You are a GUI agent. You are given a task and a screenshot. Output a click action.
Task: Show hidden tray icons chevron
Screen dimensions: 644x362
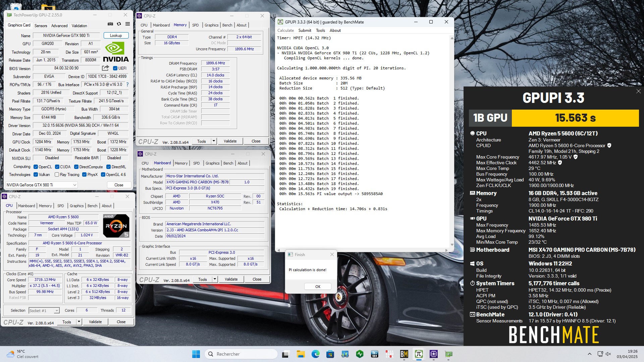pyautogui.click(x=589, y=354)
